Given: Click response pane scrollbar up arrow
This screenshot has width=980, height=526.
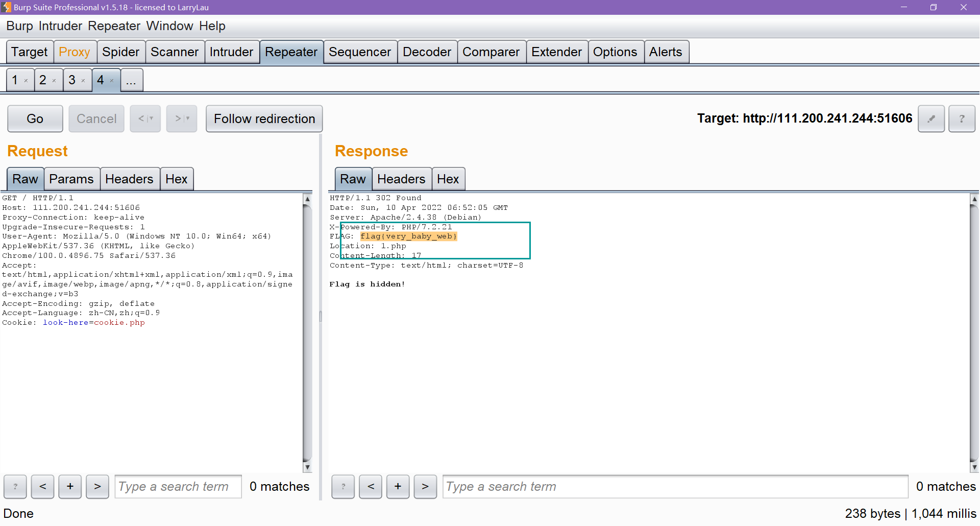Looking at the screenshot, I should [x=974, y=199].
